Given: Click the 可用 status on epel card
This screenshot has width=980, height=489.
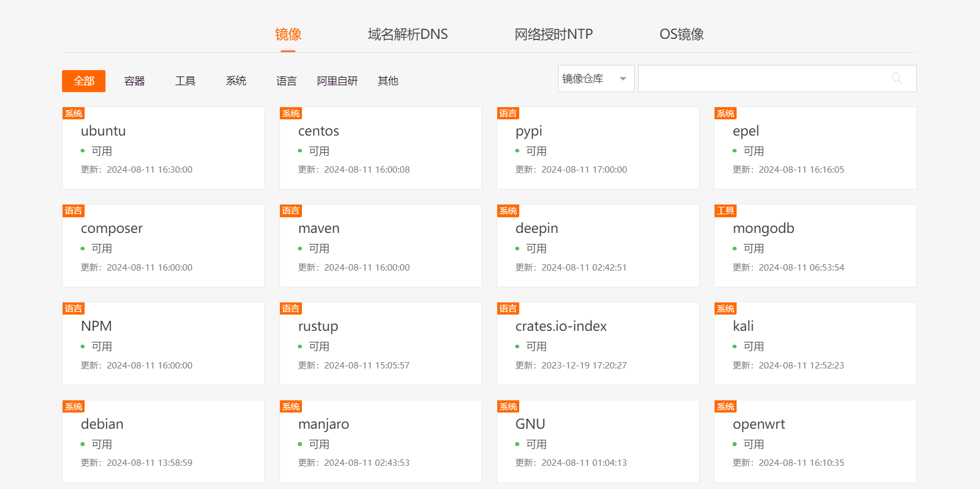Looking at the screenshot, I should [754, 151].
